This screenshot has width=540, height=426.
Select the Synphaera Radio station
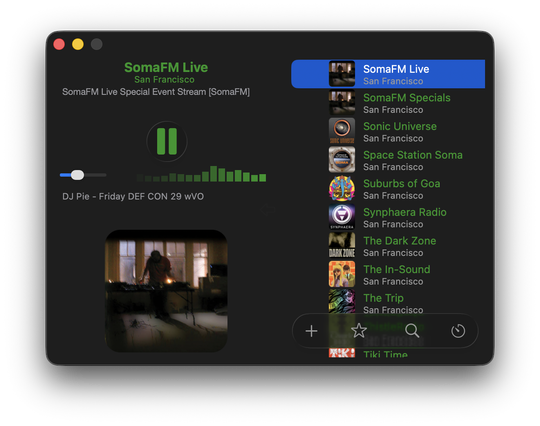point(388,217)
